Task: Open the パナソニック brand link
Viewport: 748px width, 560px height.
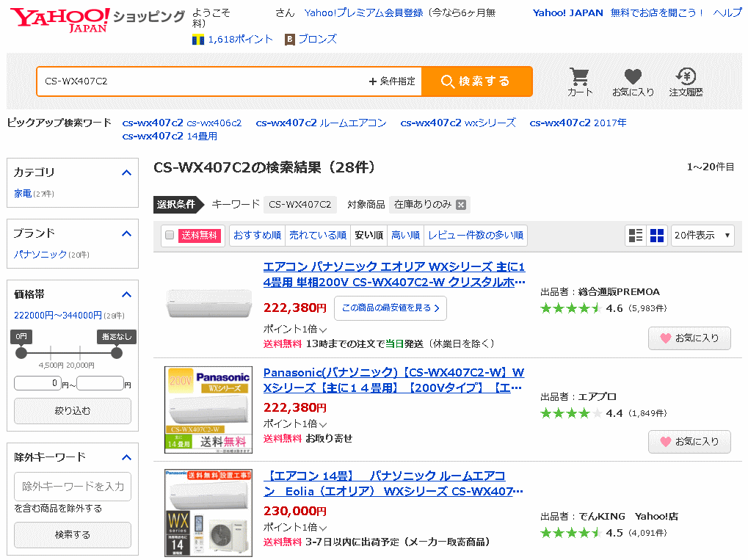Action: (40, 255)
